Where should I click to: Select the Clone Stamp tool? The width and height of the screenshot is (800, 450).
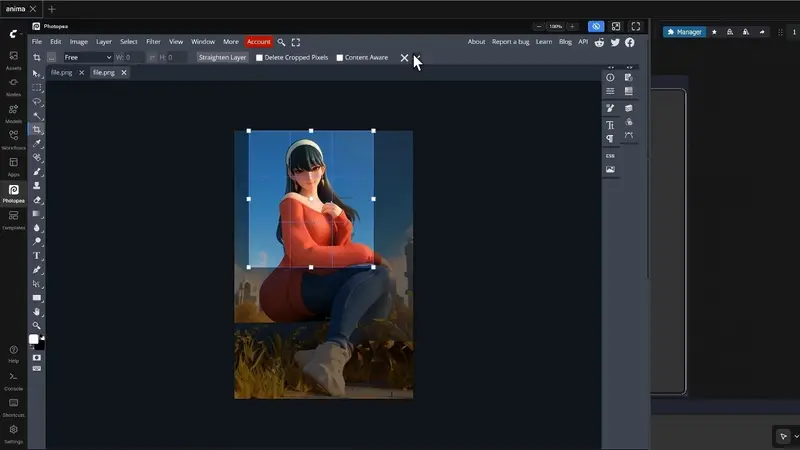pos(37,186)
